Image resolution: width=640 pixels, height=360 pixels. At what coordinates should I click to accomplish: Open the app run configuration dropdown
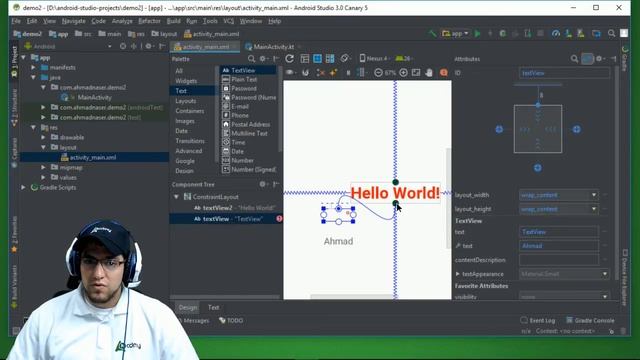455,33
